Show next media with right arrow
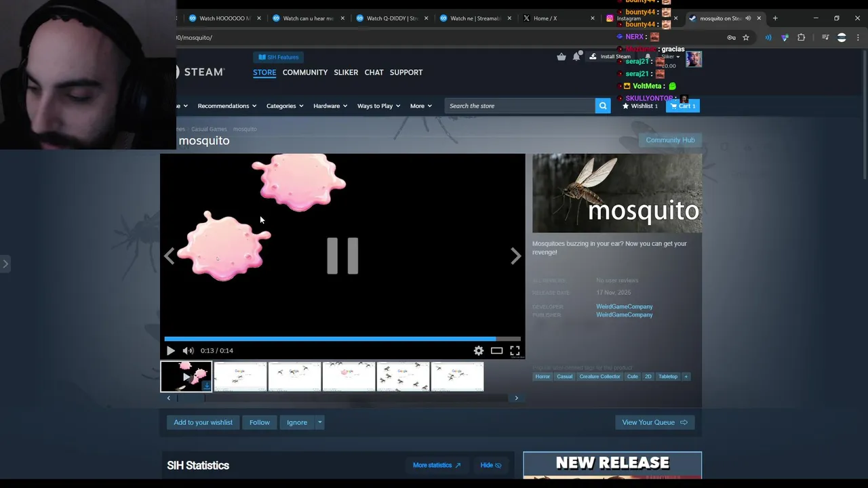The height and width of the screenshot is (488, 868). [x=515, y=256]
